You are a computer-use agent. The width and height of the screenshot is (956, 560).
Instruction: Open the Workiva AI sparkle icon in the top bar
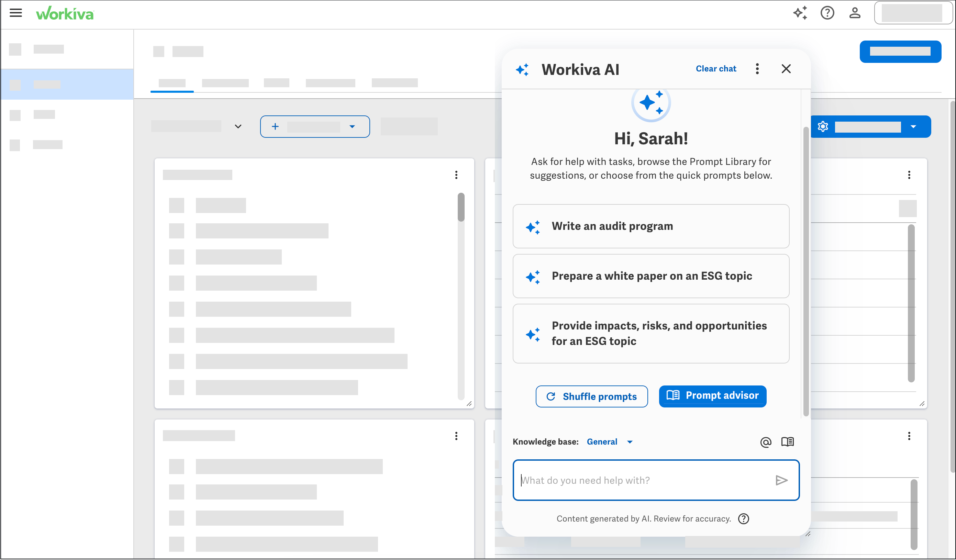click(x=800, y=13)
